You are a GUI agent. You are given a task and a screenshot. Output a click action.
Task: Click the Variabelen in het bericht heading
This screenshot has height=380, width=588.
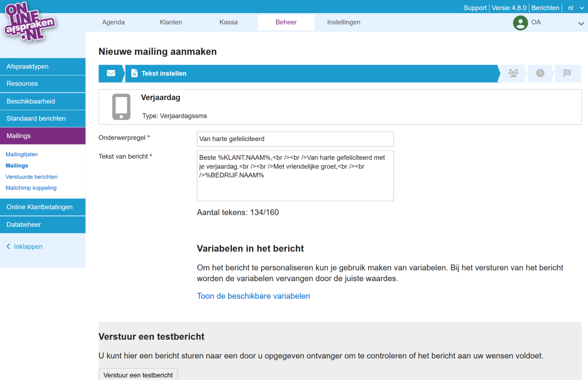click(x=250, y=249)
